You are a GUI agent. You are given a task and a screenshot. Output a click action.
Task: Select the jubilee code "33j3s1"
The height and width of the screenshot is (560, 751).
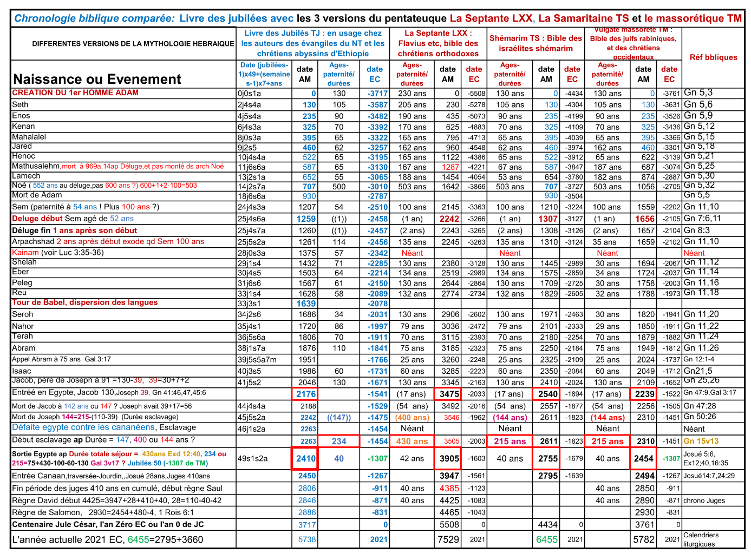click(x=249, y=304)
